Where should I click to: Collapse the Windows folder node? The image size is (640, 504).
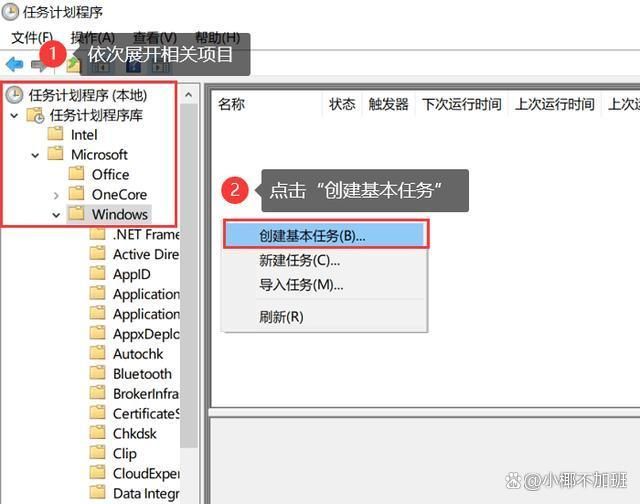[56, 215]
